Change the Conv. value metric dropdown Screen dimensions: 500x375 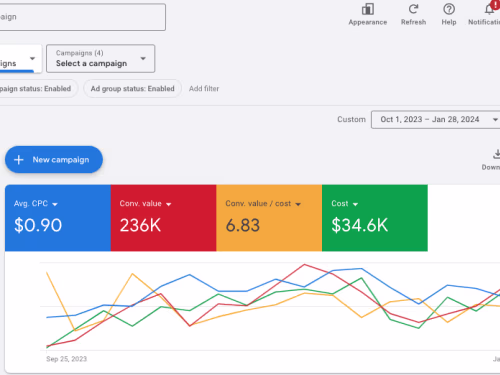[169, 204]
